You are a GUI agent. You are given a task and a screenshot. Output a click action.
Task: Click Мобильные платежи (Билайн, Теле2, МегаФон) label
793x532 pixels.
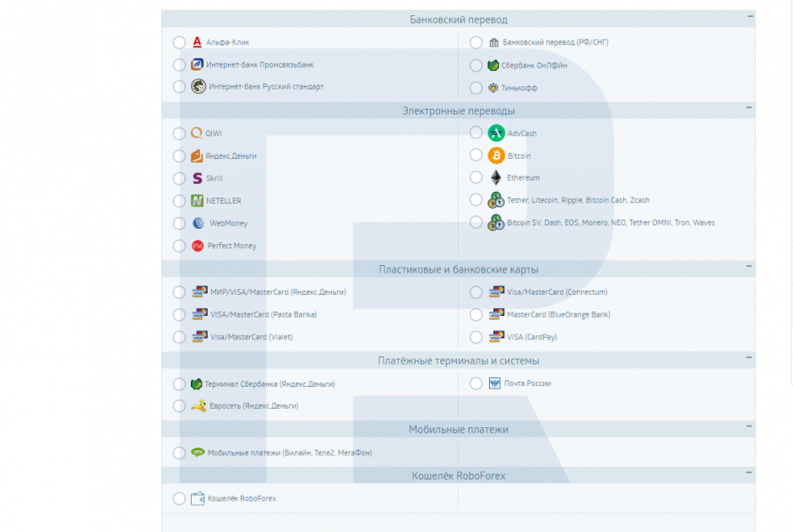tap(290, 453)
